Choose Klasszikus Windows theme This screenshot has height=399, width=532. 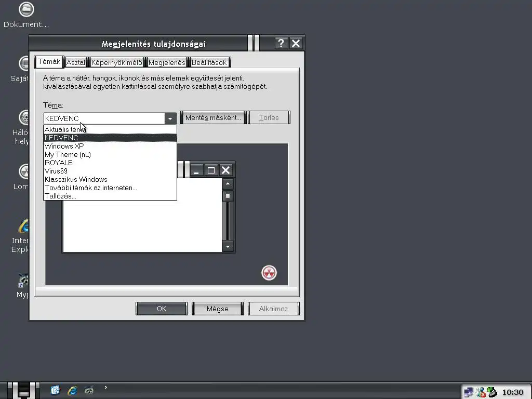click(110, 179)
